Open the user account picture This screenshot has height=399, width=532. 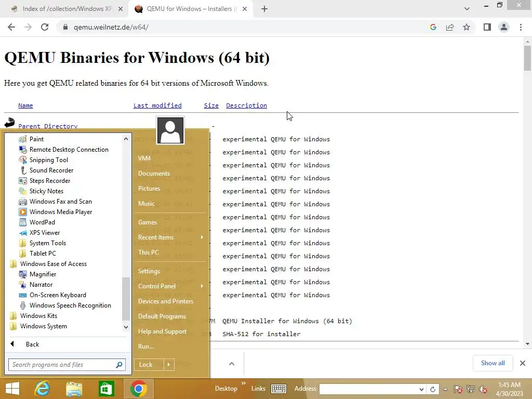170,130
